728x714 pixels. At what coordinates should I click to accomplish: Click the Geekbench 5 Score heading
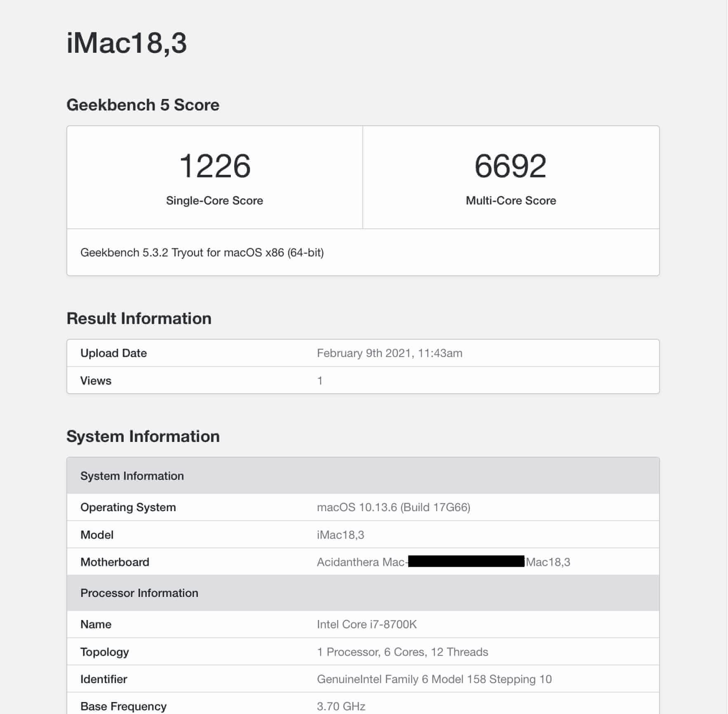pyautogui.click(x=143, y=105)
